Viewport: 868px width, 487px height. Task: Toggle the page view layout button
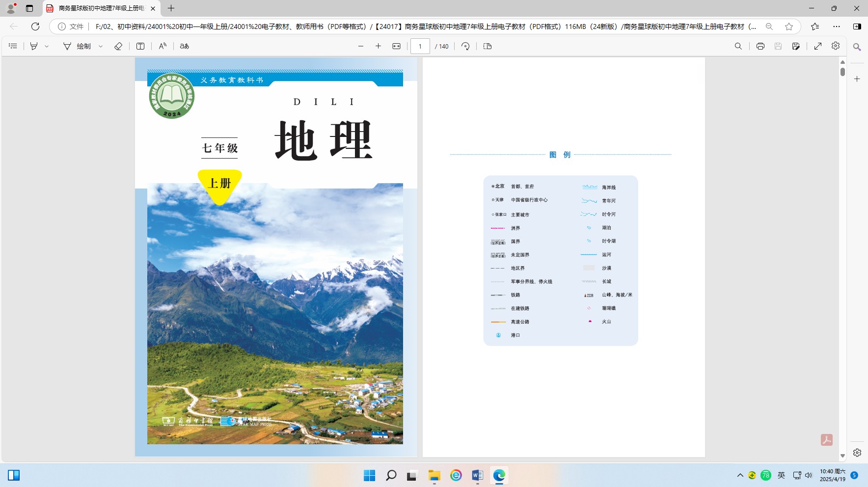click(x=488, y=46)
